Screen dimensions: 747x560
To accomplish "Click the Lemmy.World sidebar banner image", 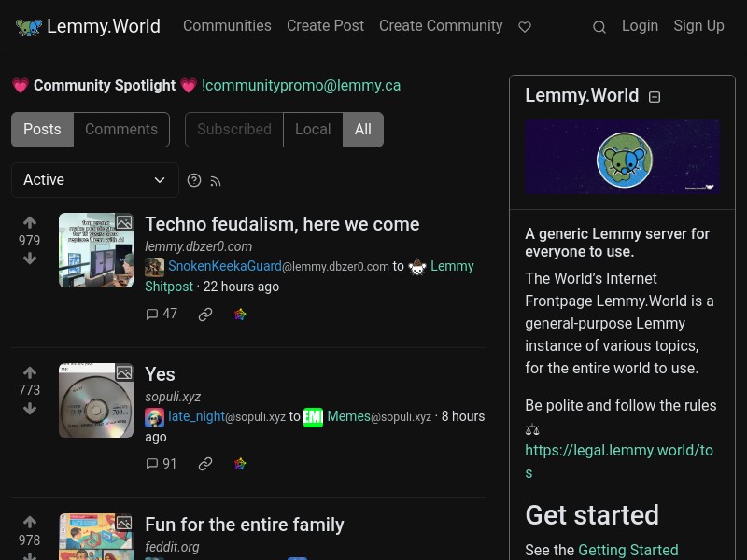I will pos(622,157).
